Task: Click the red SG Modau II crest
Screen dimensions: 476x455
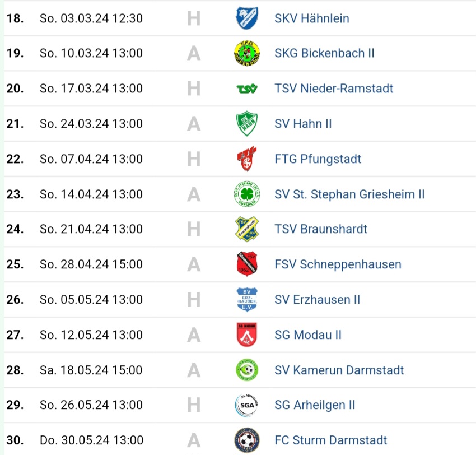Action: tap(246, 335)
